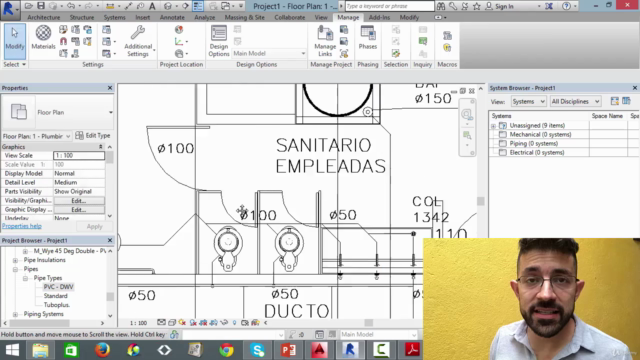This screenshot has height=360, width=640.
Task: Toggle analytical model visibility in view bar
Action: point(256,322)
